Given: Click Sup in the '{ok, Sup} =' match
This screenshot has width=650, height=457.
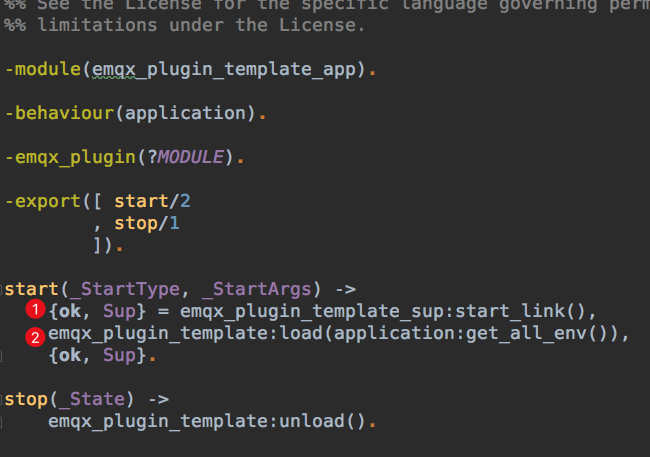Looking at the screenshot, I should tap(119, 312).
